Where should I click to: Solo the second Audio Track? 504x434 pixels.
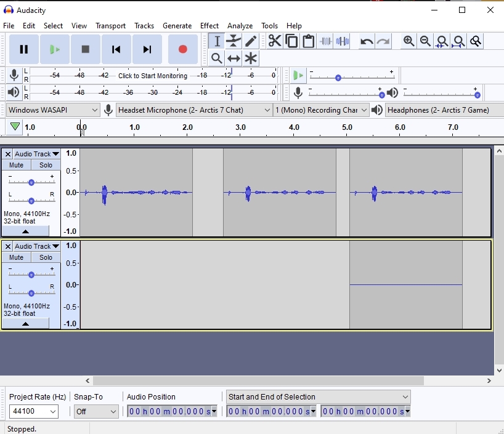pos(46,257)
